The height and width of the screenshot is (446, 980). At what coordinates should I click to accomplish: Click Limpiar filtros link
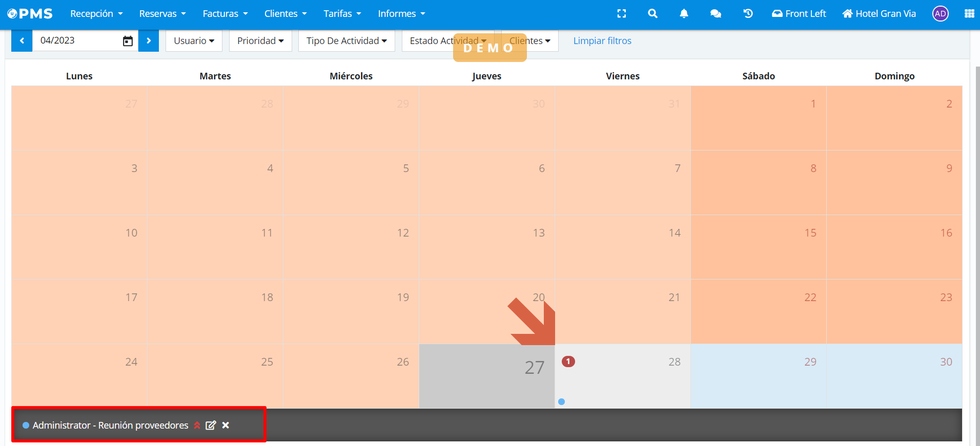pyautogui.click(x=602, y=41)
